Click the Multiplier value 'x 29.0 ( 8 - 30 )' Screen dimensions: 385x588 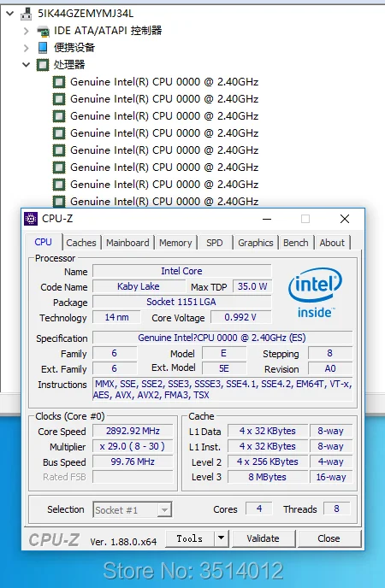click(x=133, y=446)
